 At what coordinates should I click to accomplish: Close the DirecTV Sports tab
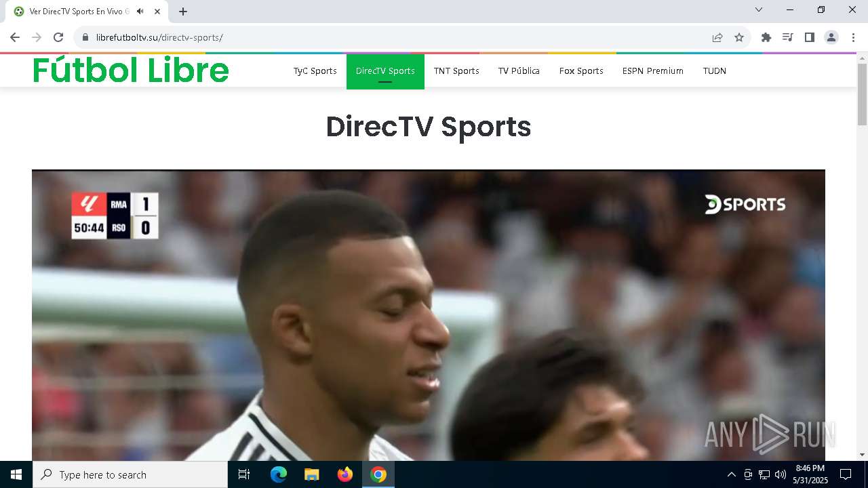coord(157,12)
